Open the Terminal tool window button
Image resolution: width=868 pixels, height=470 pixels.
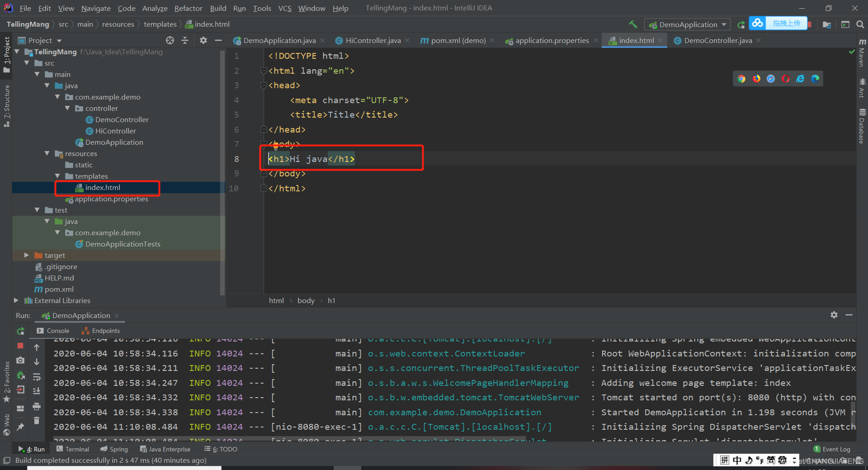pyautogui.click(x=73, y=449)
